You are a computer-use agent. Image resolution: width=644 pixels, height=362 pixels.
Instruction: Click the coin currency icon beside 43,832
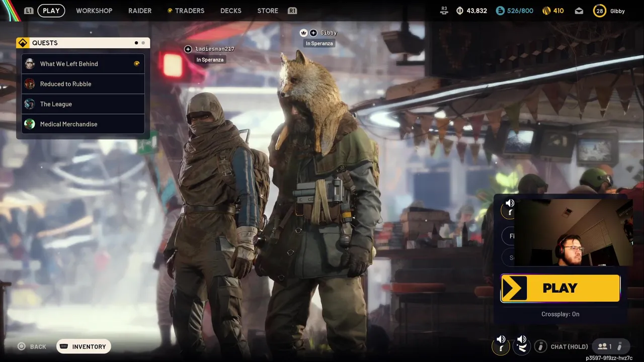[459, 11]
